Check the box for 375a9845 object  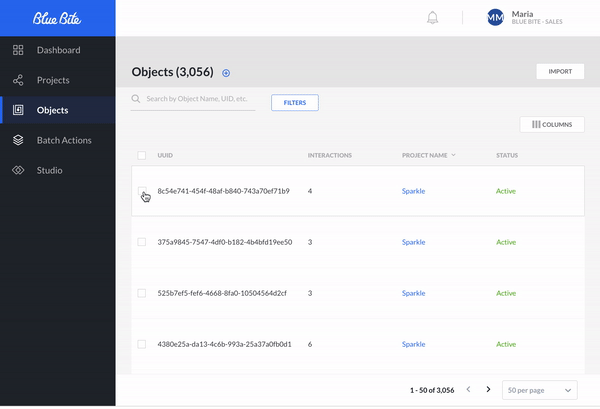142,242
